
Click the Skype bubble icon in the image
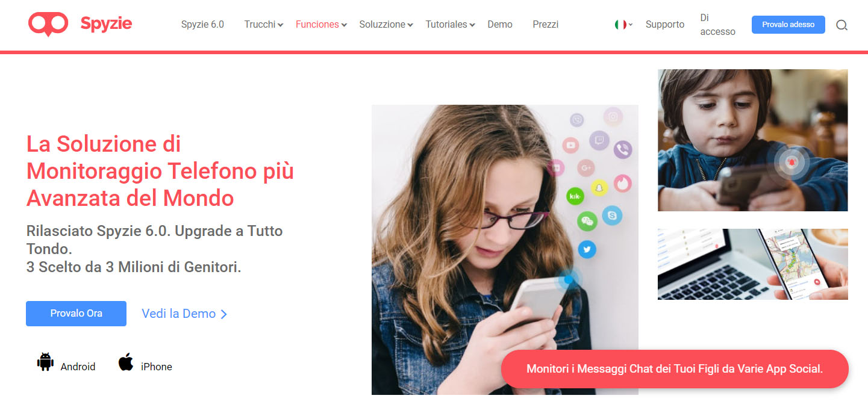coord(612,215)
